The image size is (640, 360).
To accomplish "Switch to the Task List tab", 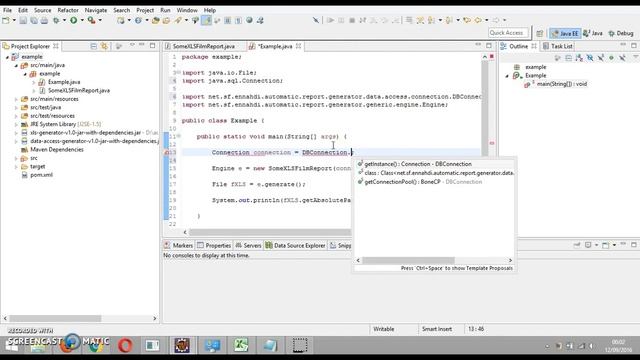I will pos(558,46).
